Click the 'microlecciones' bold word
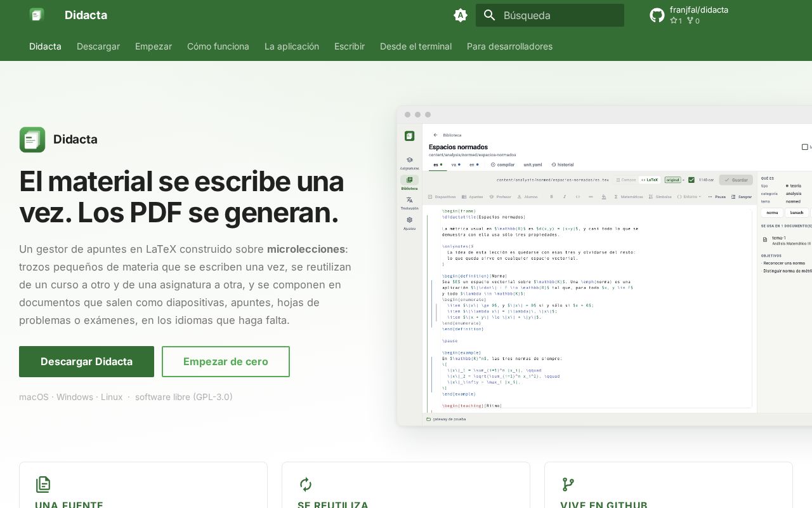Screen dimensions: 812x508 click(306, 249)
